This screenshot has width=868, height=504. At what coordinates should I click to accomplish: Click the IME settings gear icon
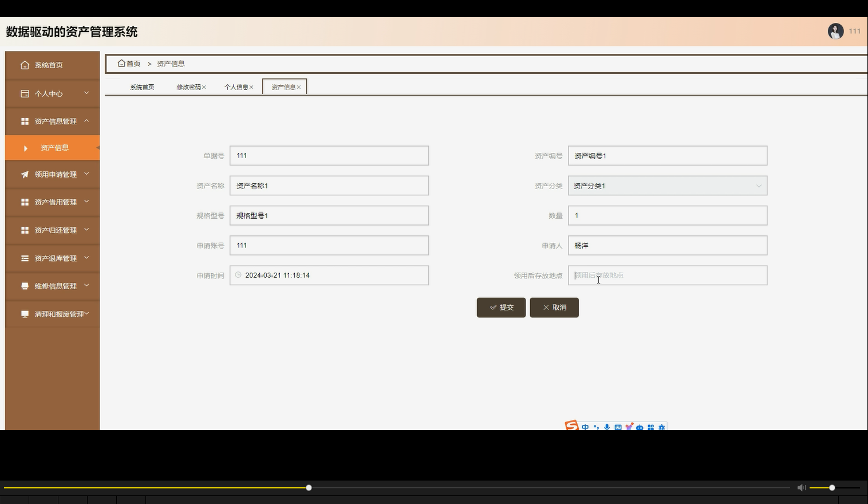click(661, 427)
